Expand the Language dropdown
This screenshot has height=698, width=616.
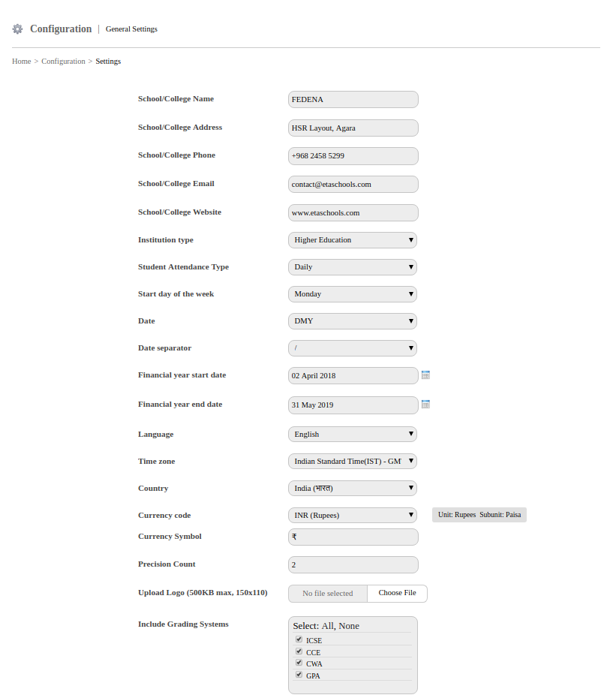coord(353,434)
